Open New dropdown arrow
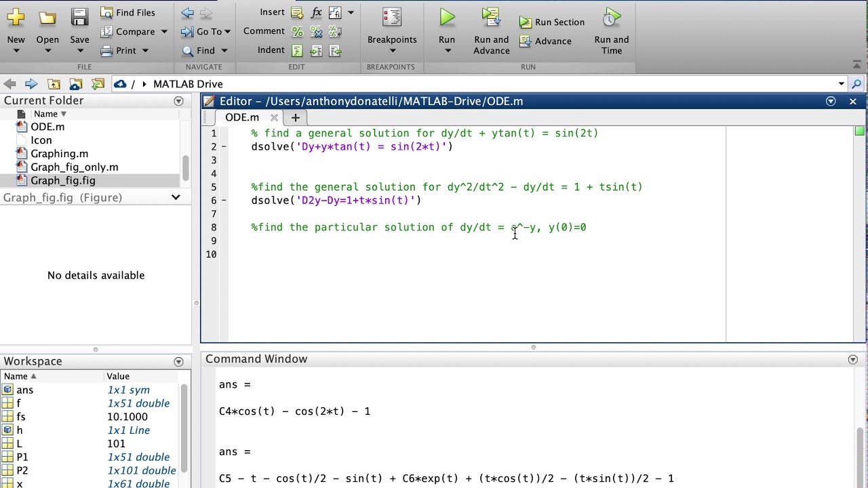Viewport: 868px width, 488px height. click(x=16, y=51)
